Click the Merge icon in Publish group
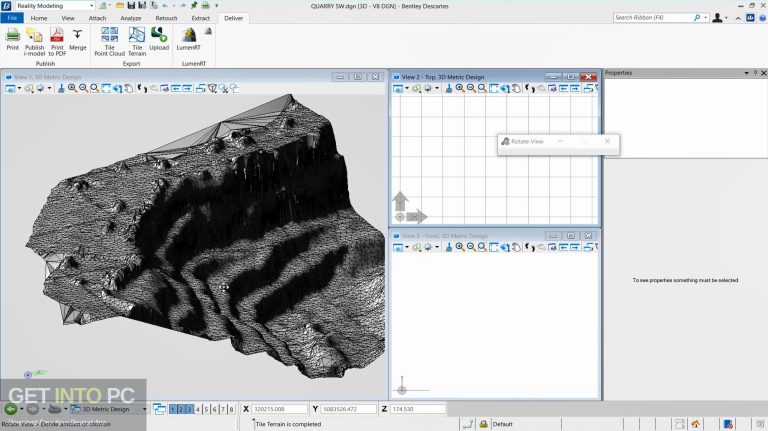The image size is (768, 431). pos(78,35)
